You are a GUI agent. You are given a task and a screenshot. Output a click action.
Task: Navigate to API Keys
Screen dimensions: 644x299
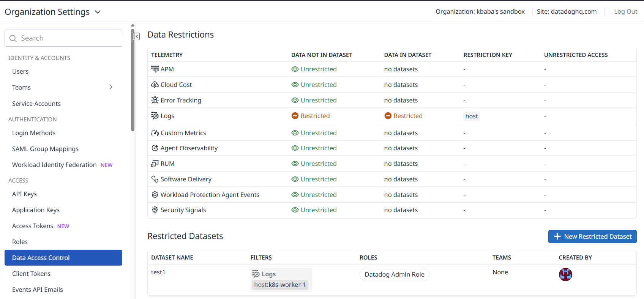click(x=24, y=194)
